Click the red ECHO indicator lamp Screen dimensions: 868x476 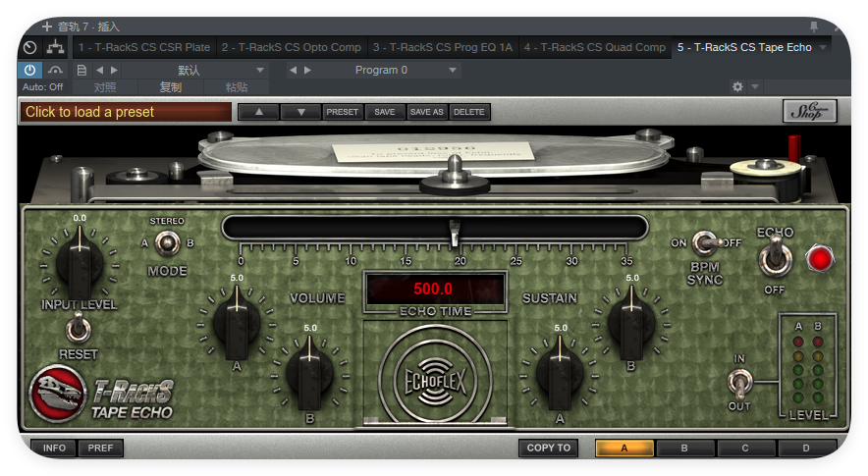(820, 258)
